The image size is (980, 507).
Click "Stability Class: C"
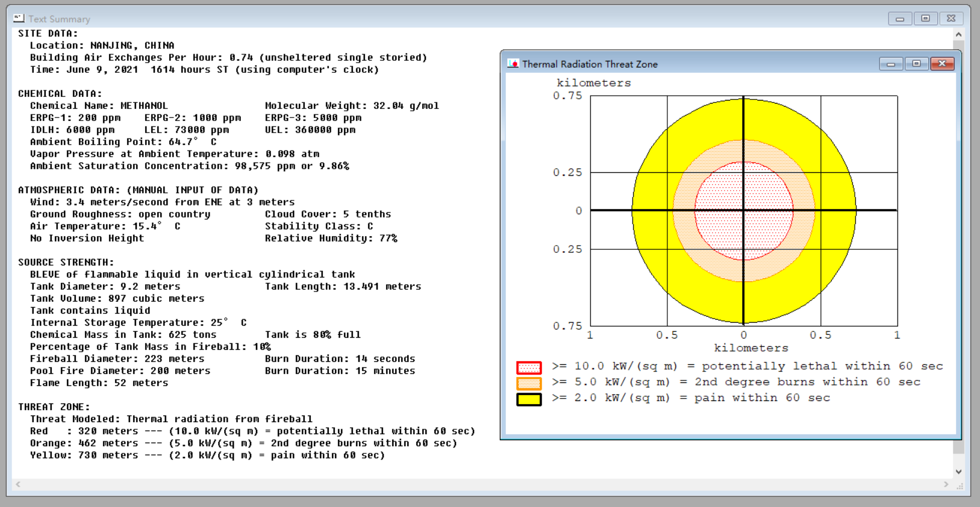click(319, 226)
